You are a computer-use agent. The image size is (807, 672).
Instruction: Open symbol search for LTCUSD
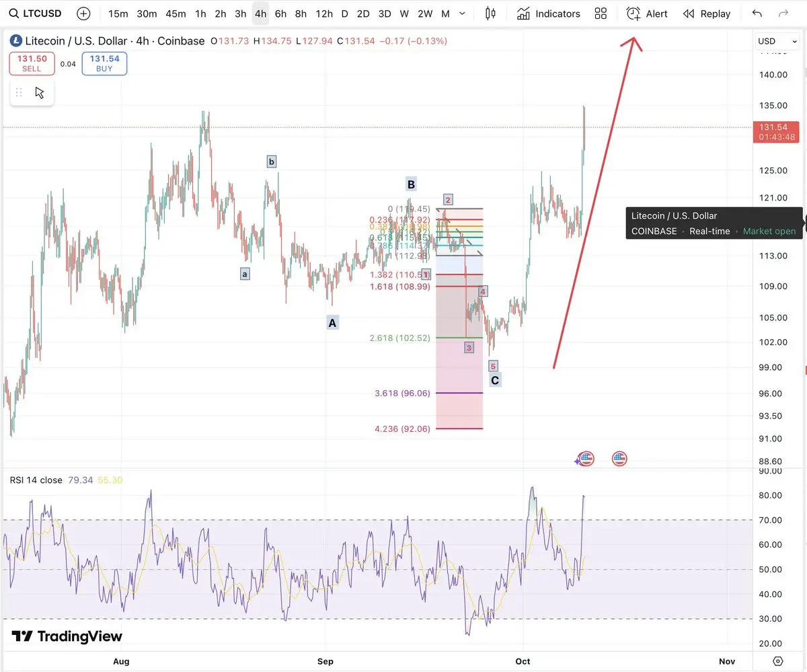(x=37, y=13)
